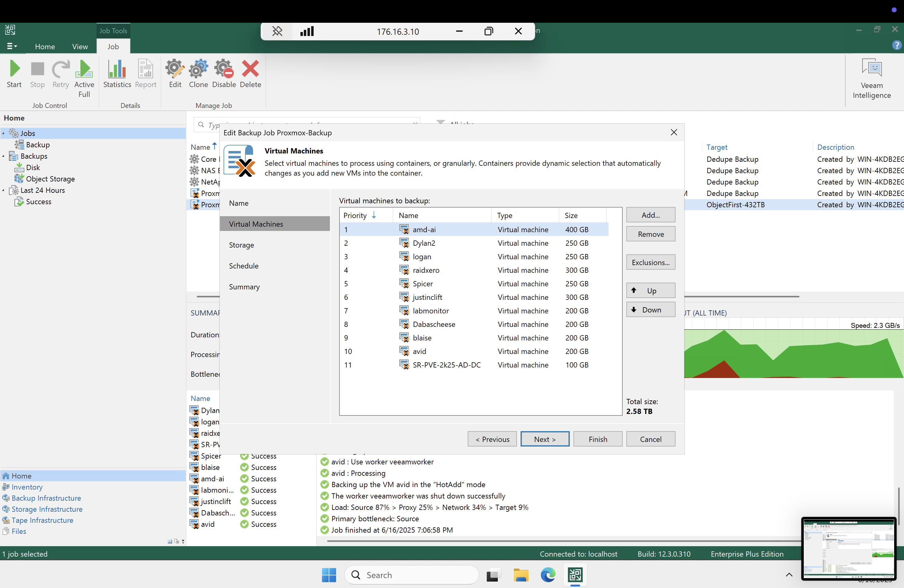The width and height of the screenshot is (904, 588).
Task: Go to the Schedule wizard step
Action: coord(244,266)
